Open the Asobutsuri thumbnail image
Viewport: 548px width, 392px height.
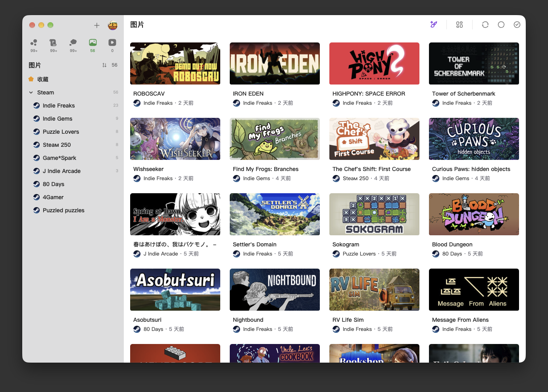(175, 290)
